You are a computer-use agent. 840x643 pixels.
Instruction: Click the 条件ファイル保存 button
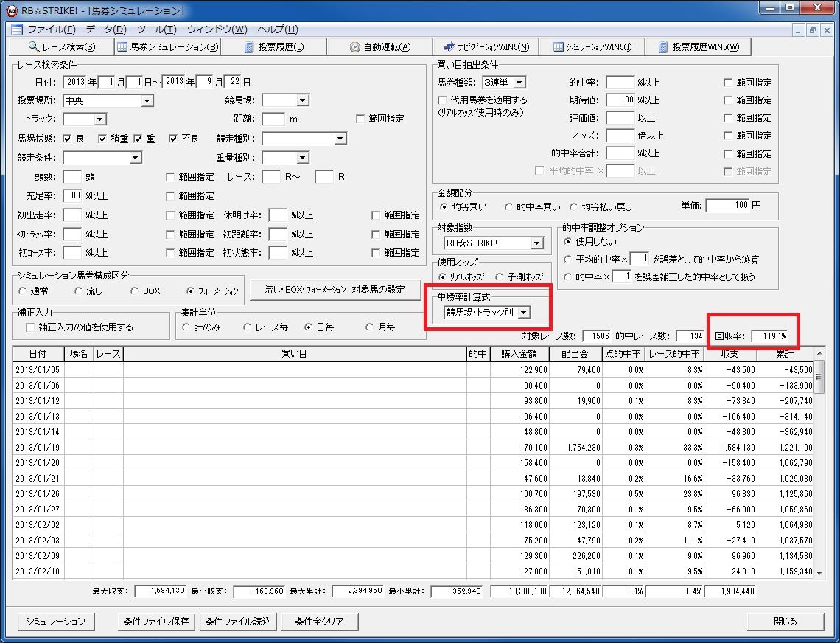coord(156,621)
